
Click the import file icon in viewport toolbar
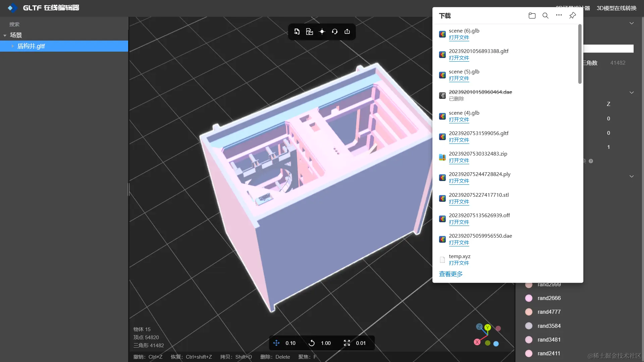[297, 32]
